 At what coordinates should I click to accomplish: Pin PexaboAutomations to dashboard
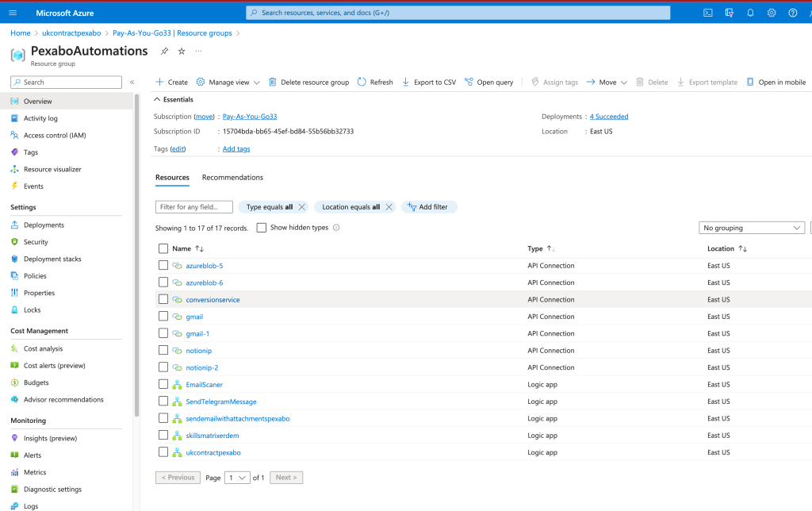point(164,51)
